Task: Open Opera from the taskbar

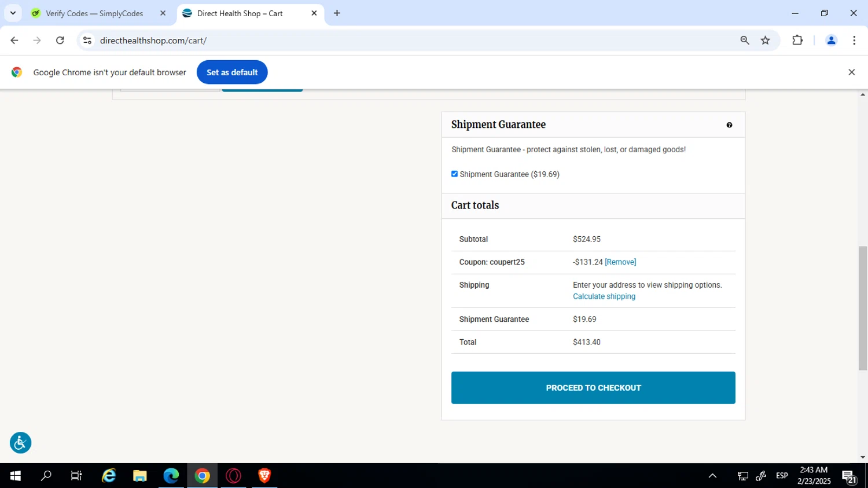Action: pos(234,476)
